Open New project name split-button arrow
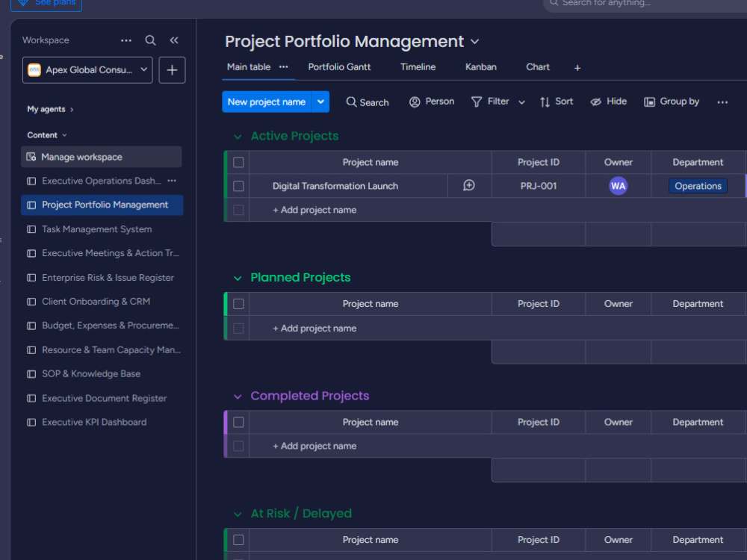The width and height of the screenshot is (747, 560). (x=320, y=102)
